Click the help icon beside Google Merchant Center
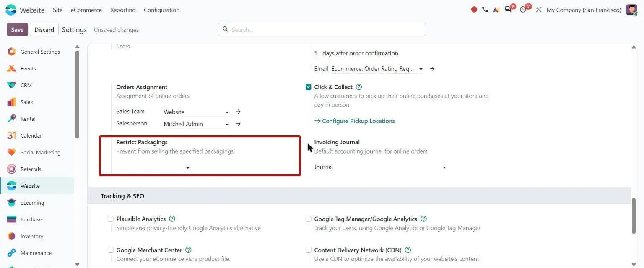 [188, 250]
